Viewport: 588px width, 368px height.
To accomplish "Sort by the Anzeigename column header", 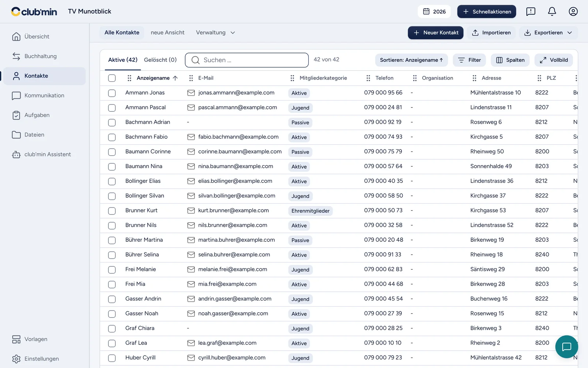I will (x=157, y=78).
